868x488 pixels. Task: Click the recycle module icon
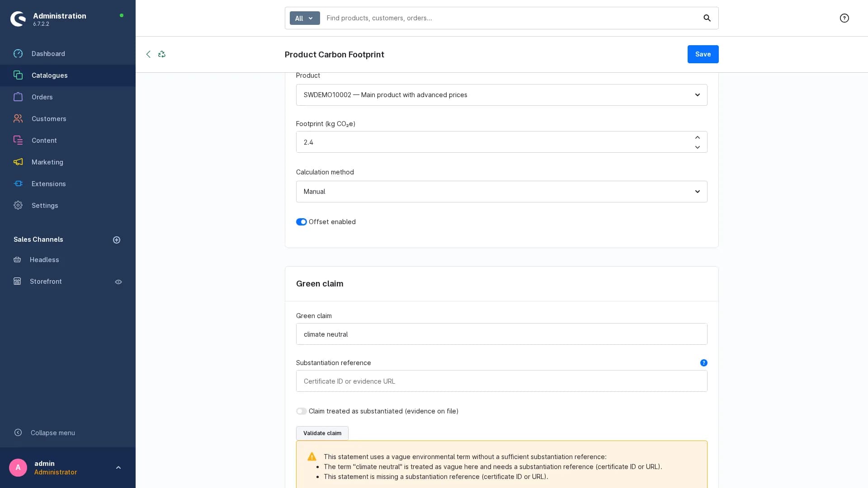tap(162, 54)
